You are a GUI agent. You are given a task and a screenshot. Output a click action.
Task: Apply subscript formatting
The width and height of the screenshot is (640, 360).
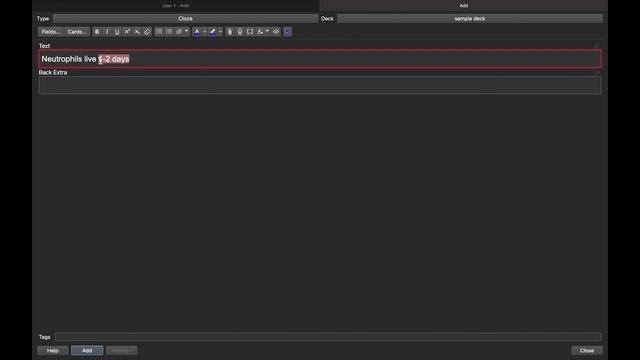137,32
